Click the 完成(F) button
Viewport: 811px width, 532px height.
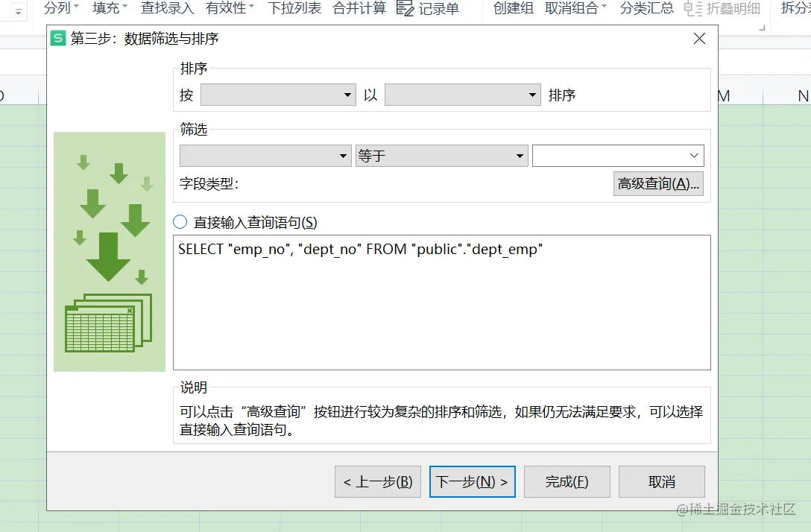click(567, 482)
